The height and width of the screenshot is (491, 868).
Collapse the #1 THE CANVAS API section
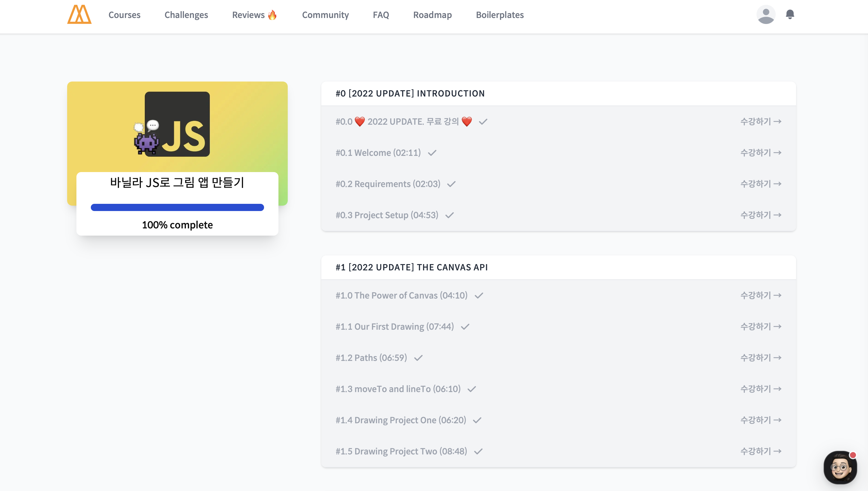412,267
